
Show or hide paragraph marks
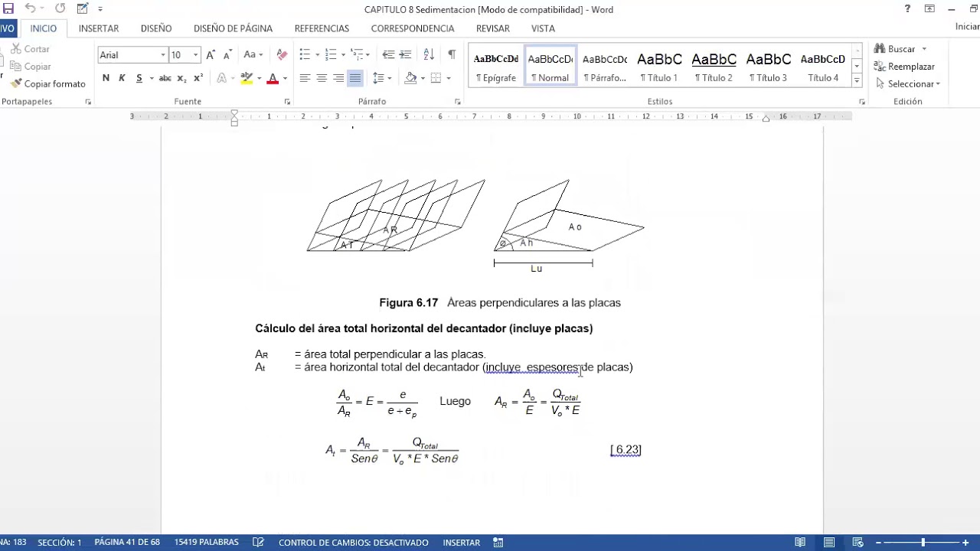[452, 55]
